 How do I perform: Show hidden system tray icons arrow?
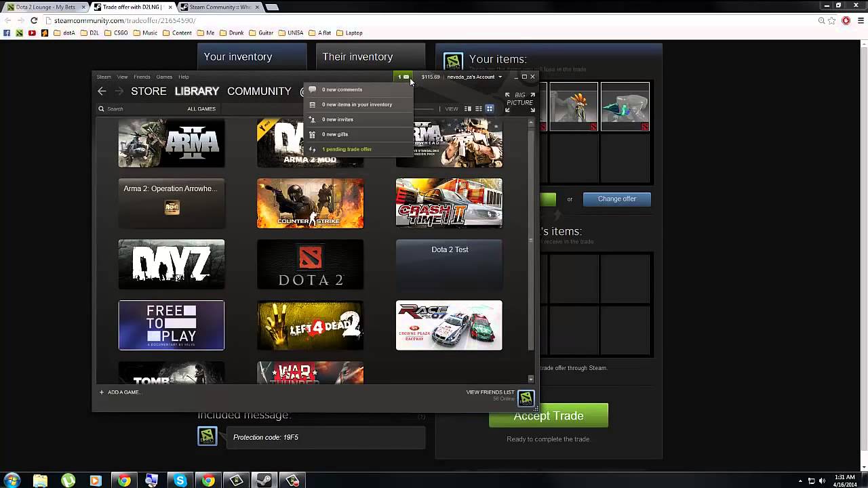pyautogui.click(x=800, y=481)
